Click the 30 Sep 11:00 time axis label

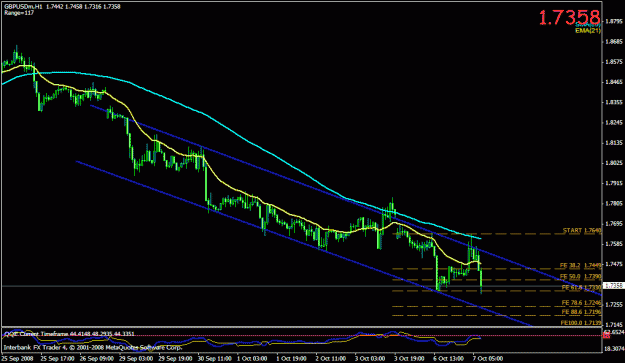coord(215,358)
